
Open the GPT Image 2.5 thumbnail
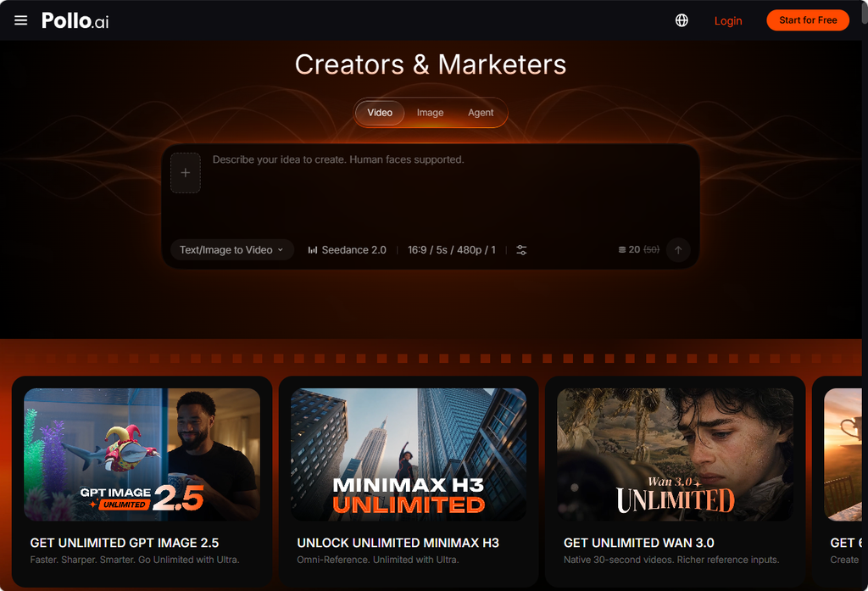click(142, 454)
